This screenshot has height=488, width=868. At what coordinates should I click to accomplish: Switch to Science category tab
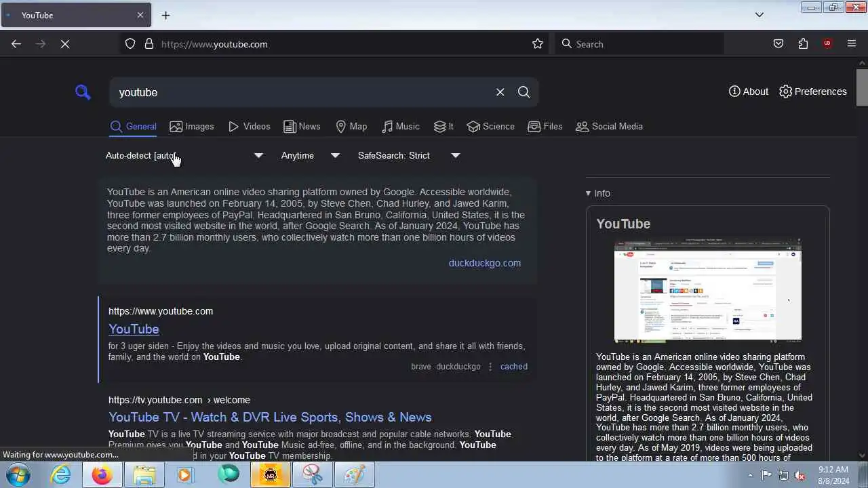click(x=491, y=126)
